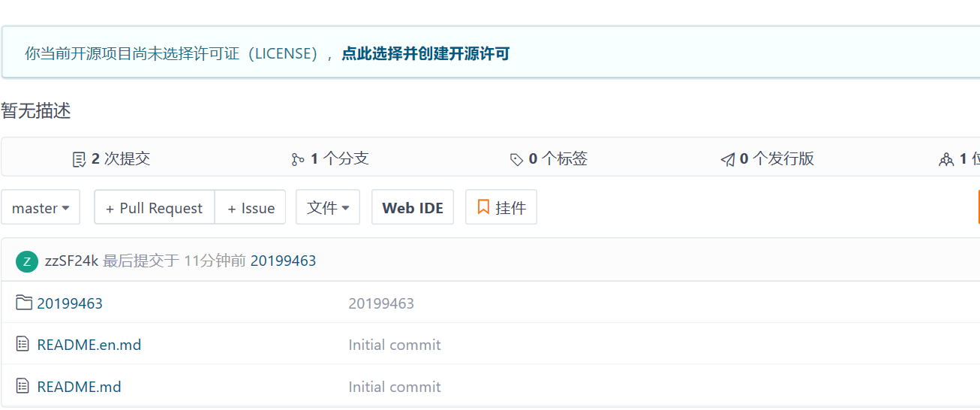The height and width of the screenshot is (410, 980).
Task: Click the + Pull Request button
Action: click(x=154, y=208)
